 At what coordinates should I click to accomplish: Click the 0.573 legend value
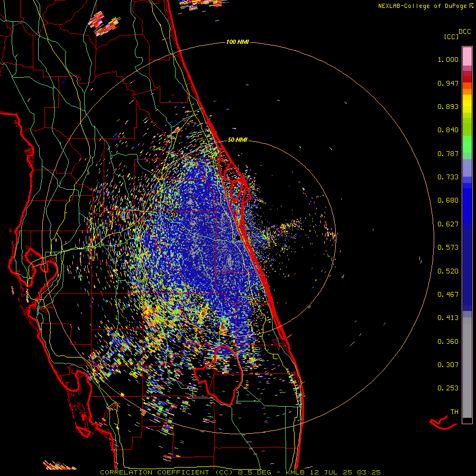click(448, 248)
